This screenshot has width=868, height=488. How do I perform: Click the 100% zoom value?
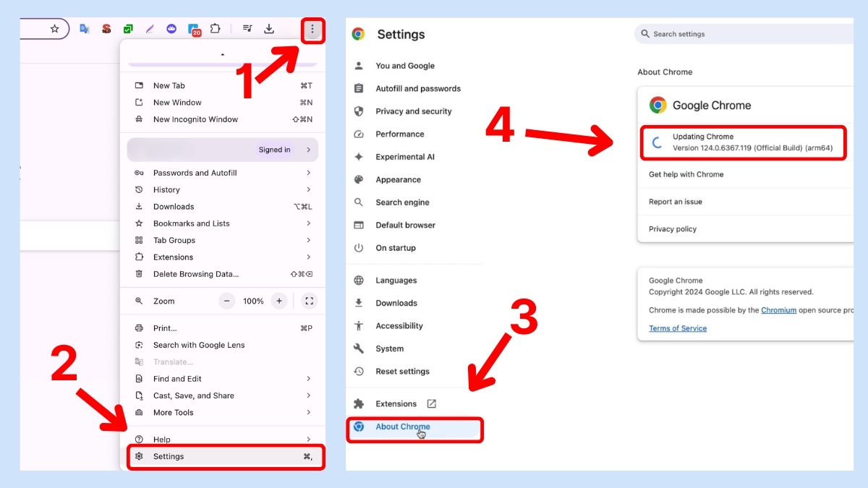[x=253, y=301]
